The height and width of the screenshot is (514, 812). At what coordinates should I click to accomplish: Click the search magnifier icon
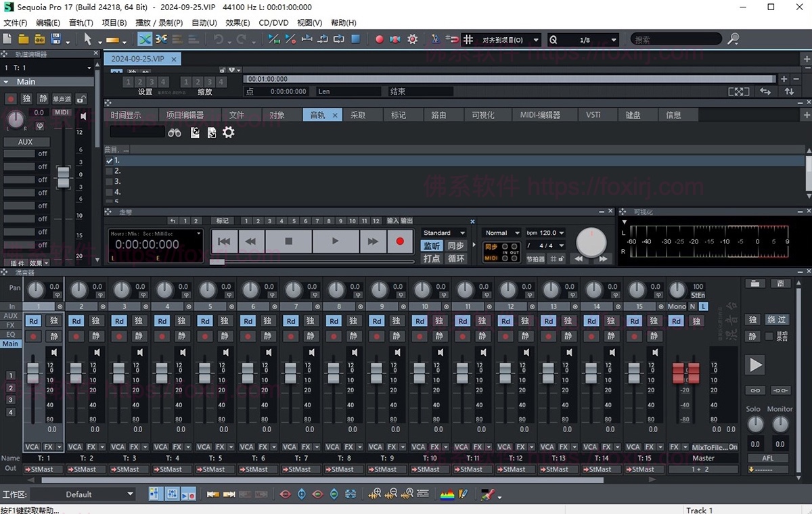[x=734, y=39]
